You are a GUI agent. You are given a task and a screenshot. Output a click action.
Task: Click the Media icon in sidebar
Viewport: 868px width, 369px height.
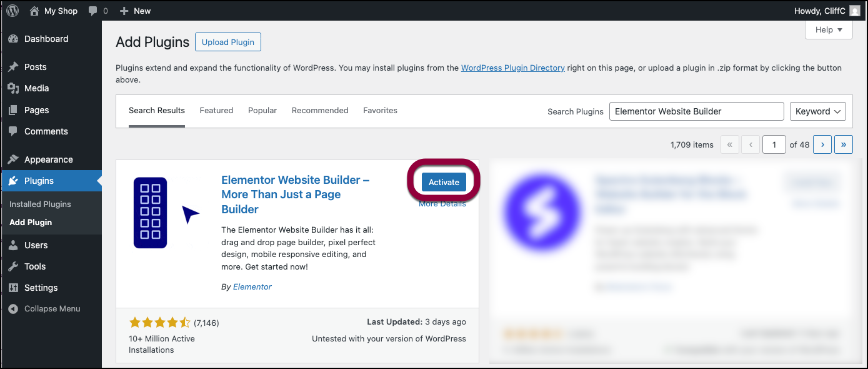pos(13,88)
